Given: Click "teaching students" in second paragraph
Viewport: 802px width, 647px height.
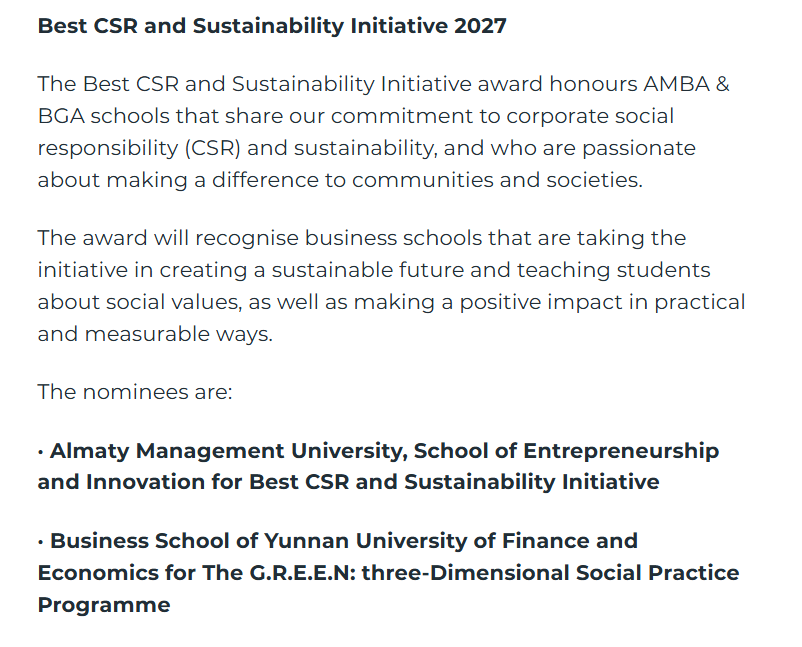Looking at the screenshot, I should point(614,271).
